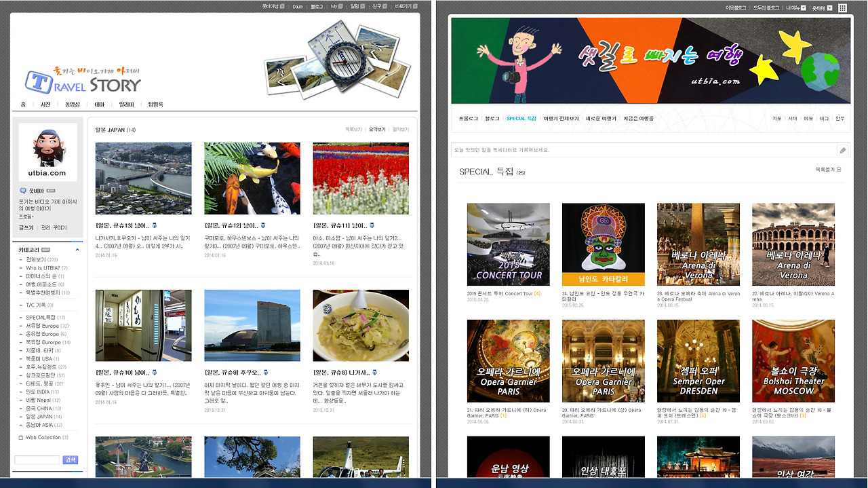Expand the 목록열기 list toggle
The width and height of the screenshot is (868, 488).
[x=828, y=170]
